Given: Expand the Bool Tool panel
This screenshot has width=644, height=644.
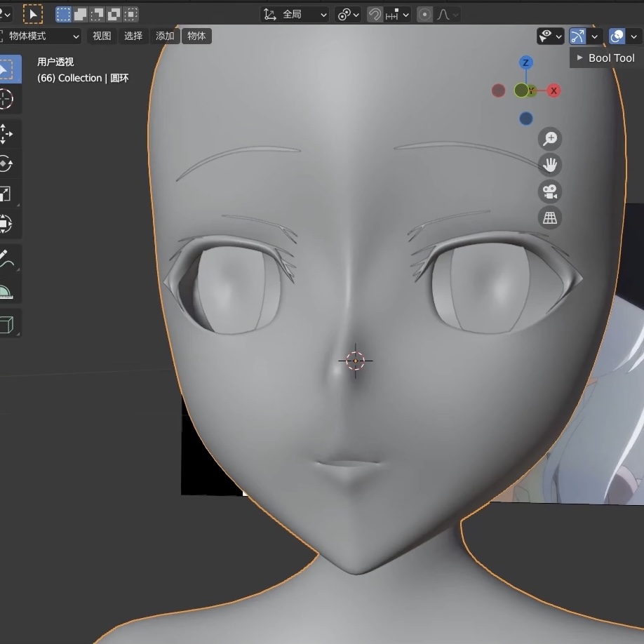Looking at the screenshot, I should [x=607, y=58].
